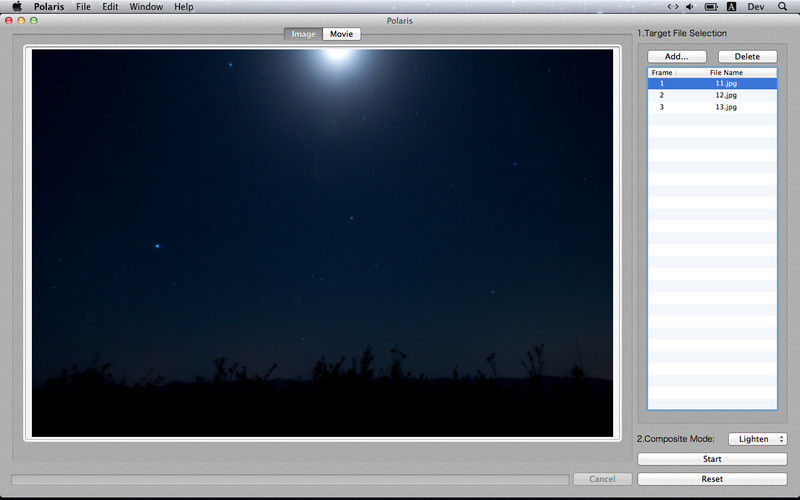Click the battery icon in menu bar
Image resolution: width=800 pixels, height=500 pixels.
[711, 7]
